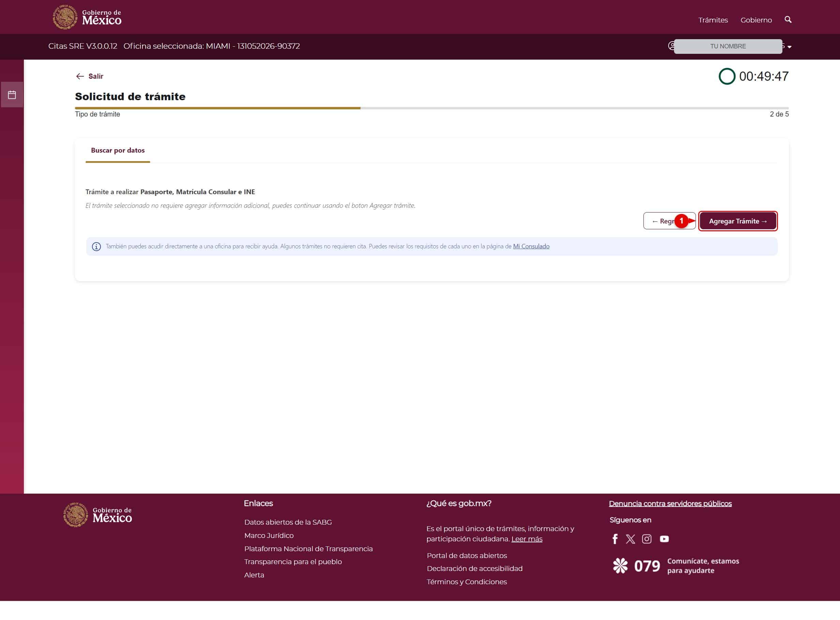Viewport: 840px width, 620px height.
Task: Open Denuncia contra servidores públicos link
Action: click(x=670, y=503)
